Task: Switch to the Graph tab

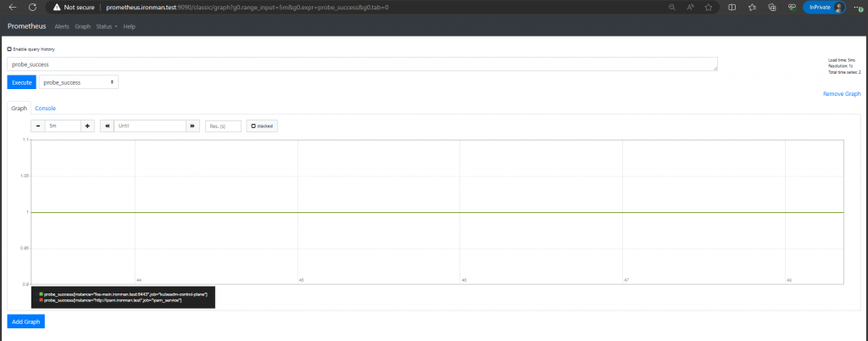Action: pos(19,108)
